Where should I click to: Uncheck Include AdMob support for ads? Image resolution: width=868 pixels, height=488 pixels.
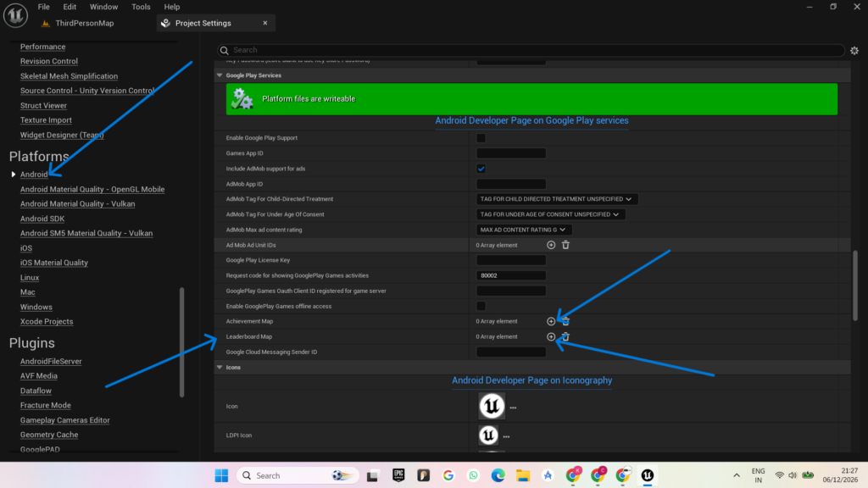pos(481,169)
